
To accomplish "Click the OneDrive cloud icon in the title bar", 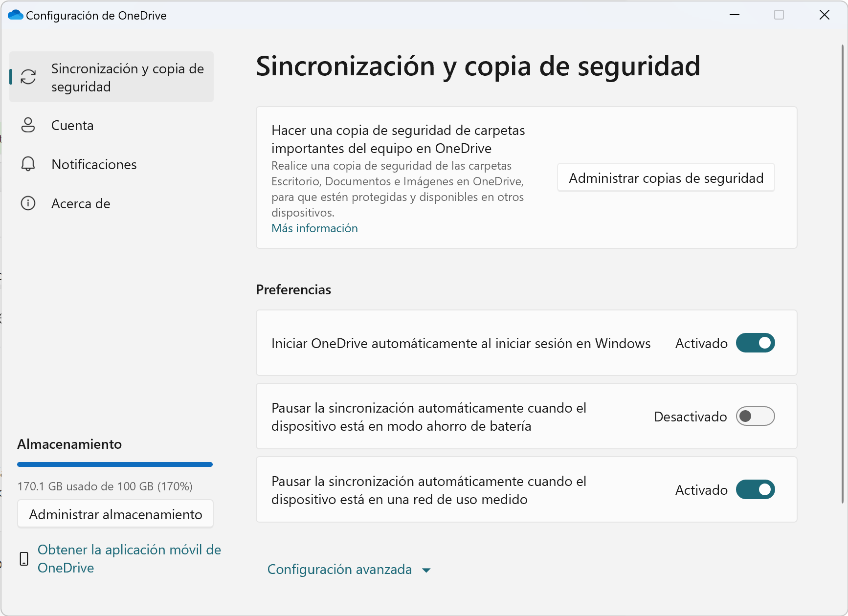I will (x=16, y=15).
